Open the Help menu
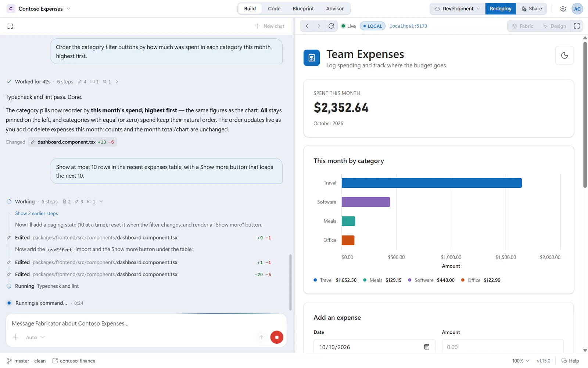 coord(570,361)
